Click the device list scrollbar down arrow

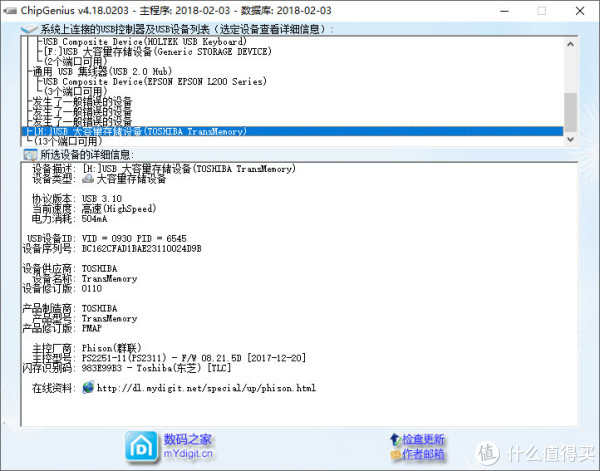pos(570,140)
